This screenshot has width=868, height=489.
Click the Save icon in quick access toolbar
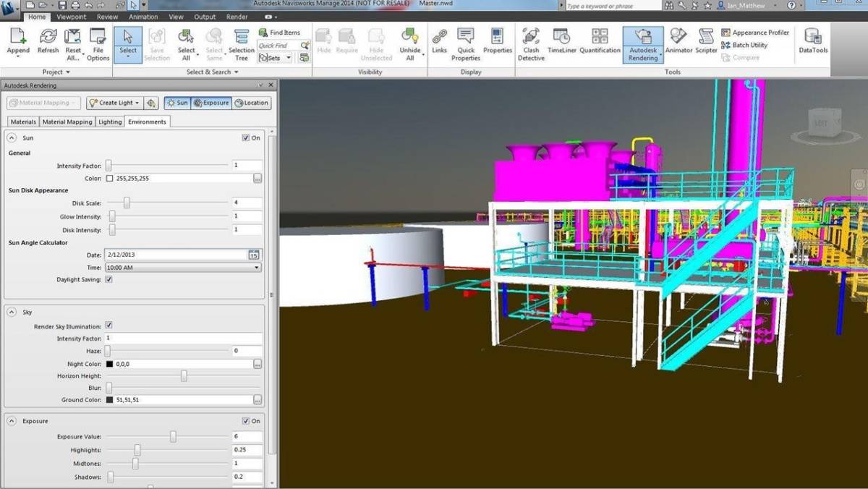click(64, 5)
